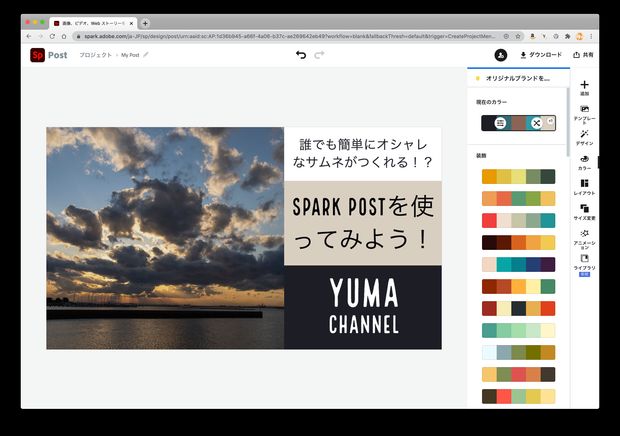This screenshot has height=436, width=620.
Task: Go to the プロジェクト projects page
Action: point(96,55)
